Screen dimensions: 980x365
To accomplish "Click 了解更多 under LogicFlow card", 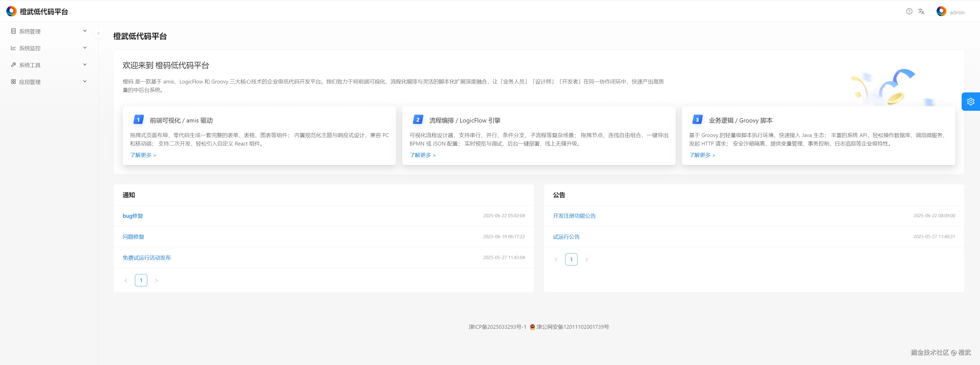I will [x=422, y=155].
